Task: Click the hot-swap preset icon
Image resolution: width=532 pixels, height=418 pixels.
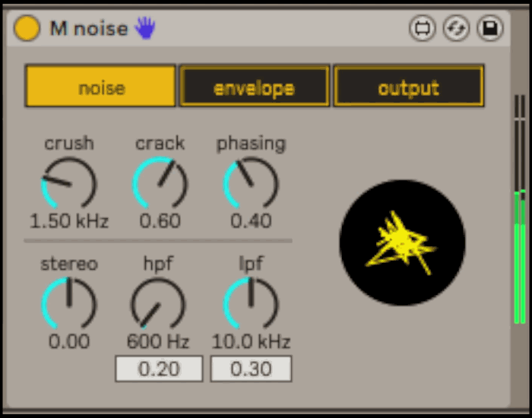Action: pyautogui.click(x=456, y=29)
